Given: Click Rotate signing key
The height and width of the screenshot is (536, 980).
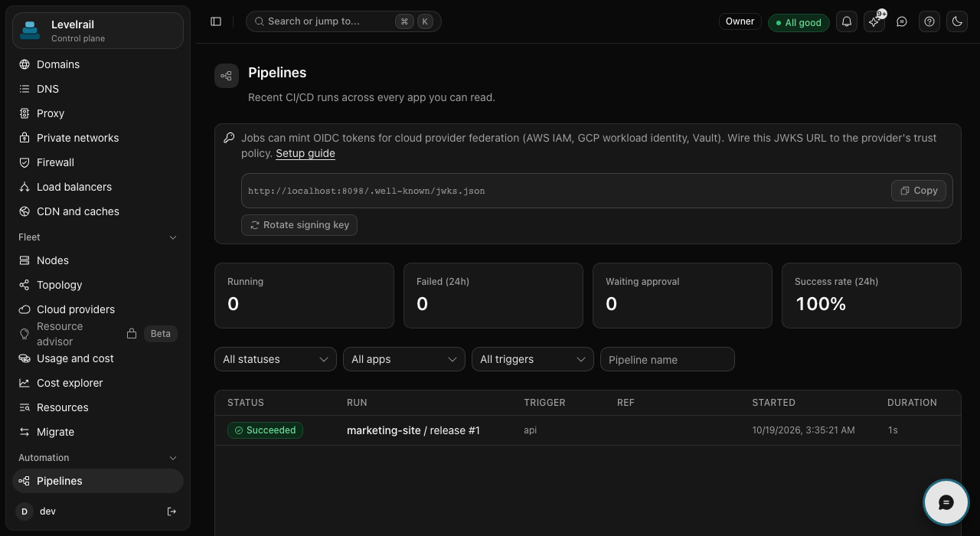Looking at the screenshot, I should pyautogui.click(x=299, y=225).
